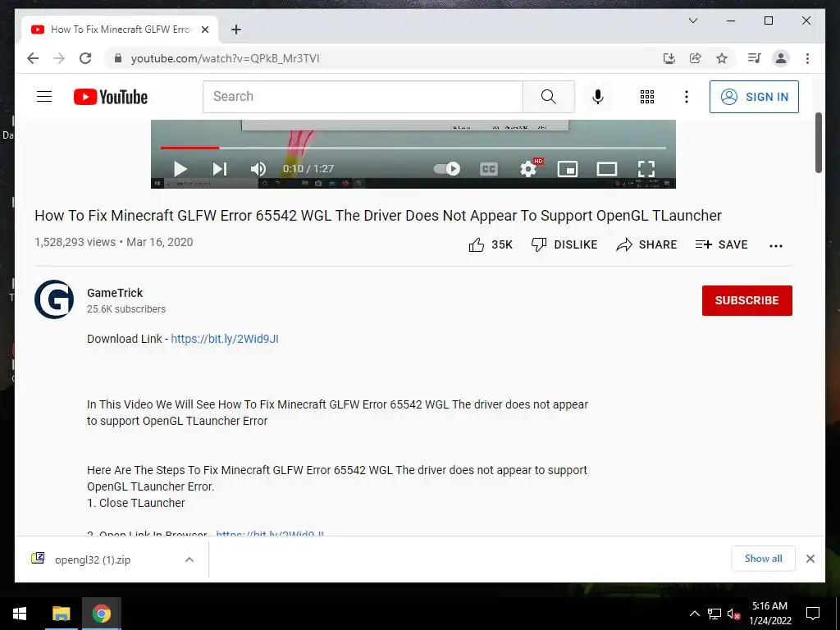Show all downloads
This screenshot has width=840, height=630.
[763, 559]
